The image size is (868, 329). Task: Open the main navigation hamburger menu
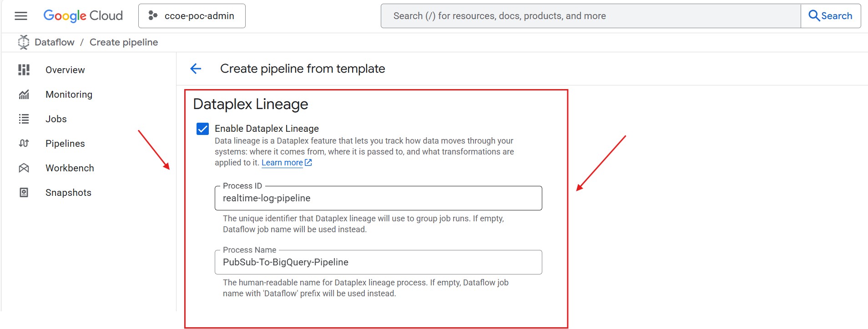(x=21, y=16)
